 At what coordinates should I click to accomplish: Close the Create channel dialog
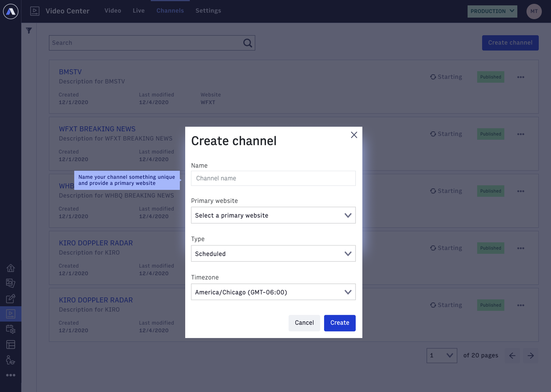tap(354, 135)
